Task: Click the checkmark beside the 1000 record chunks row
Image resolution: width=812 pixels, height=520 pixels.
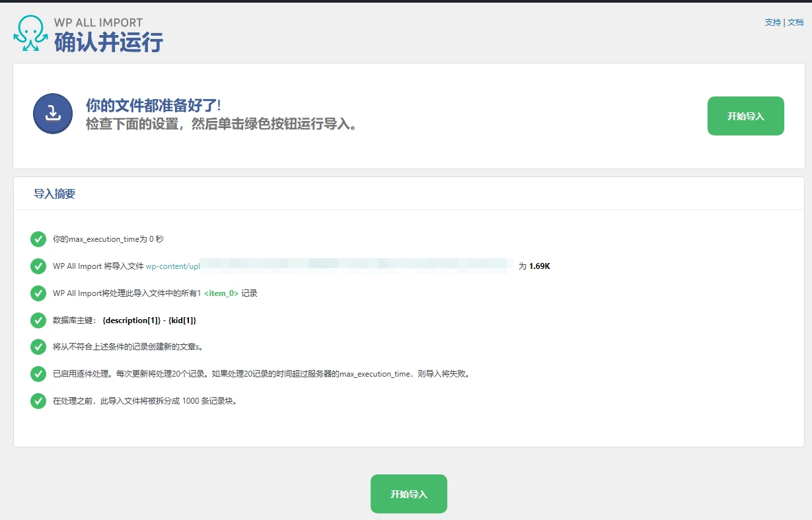Action: (38, 400)
